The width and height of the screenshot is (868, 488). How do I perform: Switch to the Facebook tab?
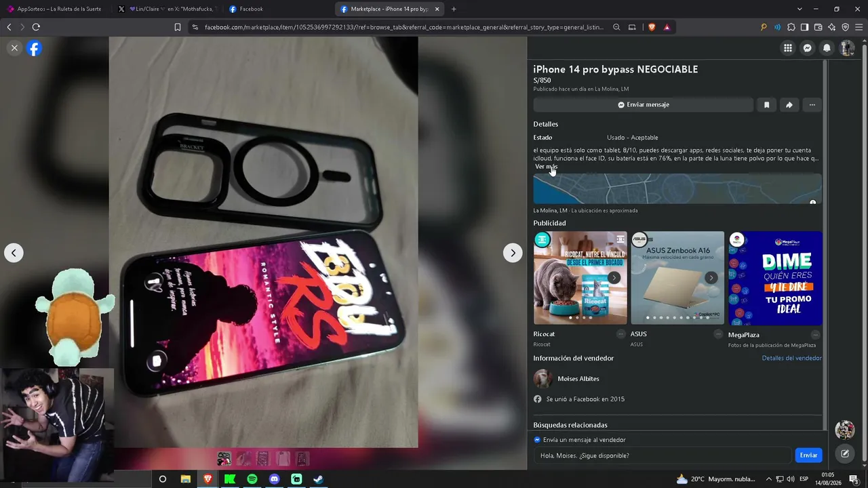(x=278, y=9)
